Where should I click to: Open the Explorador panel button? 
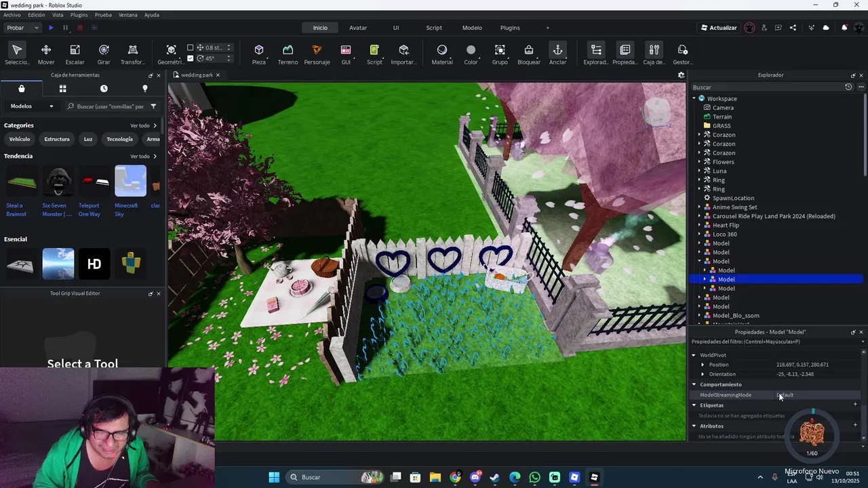[x=596, y=54]
